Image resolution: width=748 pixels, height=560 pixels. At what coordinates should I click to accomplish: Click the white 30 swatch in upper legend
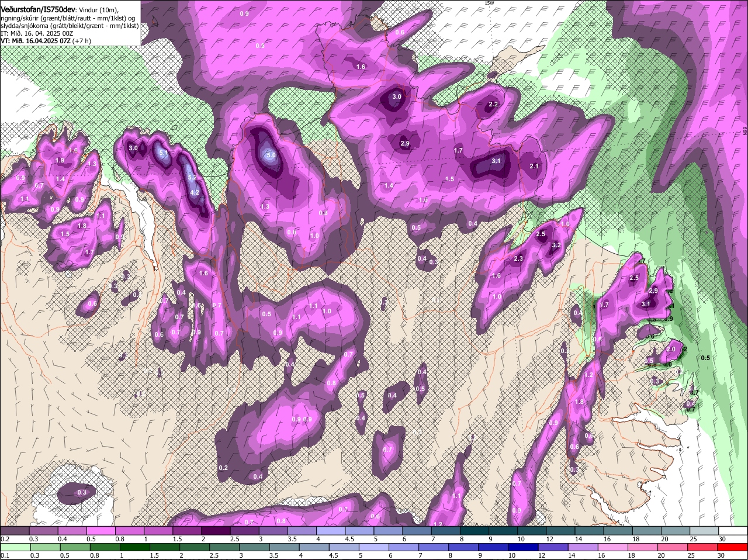coord(733,530)
